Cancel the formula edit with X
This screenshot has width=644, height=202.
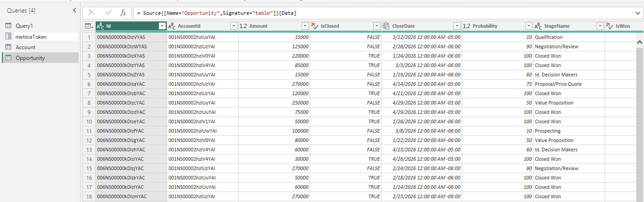pyautogui.click(x=91, y=13)
